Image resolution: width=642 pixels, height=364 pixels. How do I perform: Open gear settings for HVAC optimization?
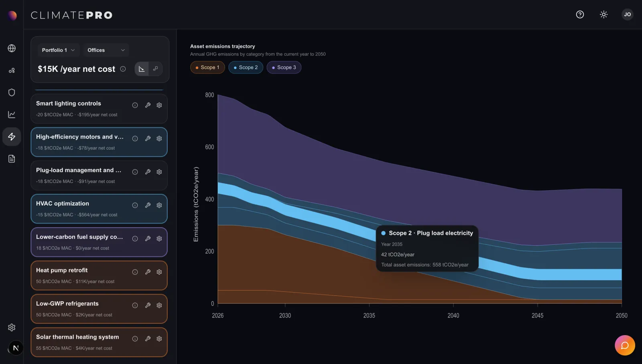click(x=159, y=205)
